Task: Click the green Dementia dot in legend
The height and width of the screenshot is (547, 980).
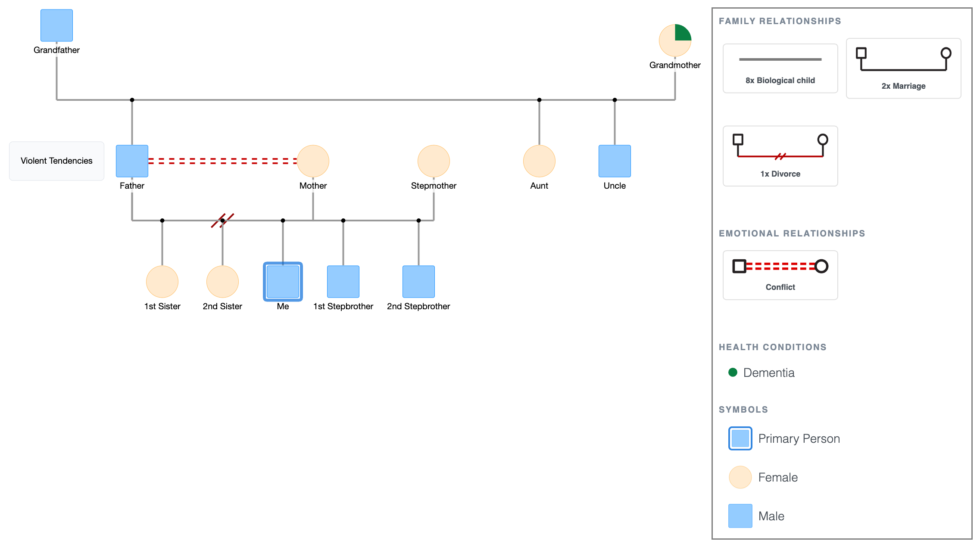Action: (733, 372)
